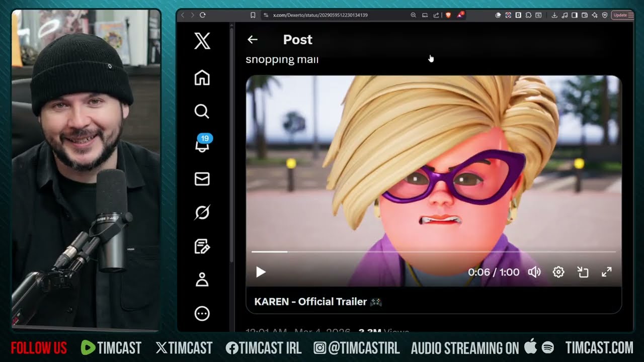644x362 pixels.
Task: Open the Explore search icon in sidebar
Action: [202, 112]
